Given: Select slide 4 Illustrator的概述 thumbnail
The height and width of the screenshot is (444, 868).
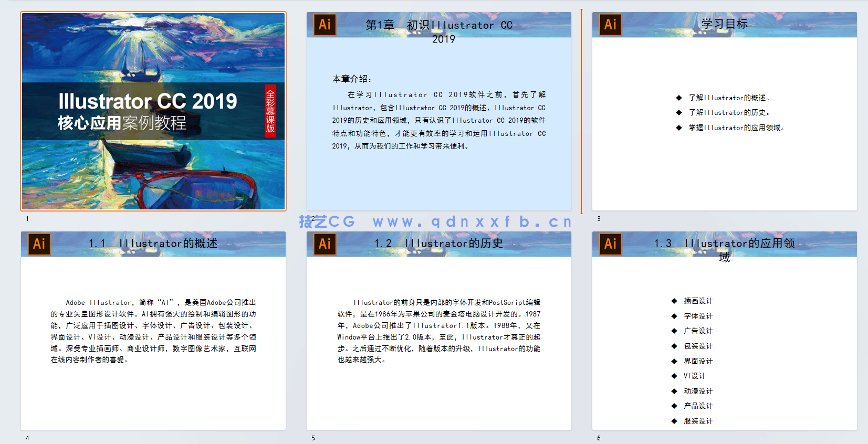Looking at the screenshot, I should point(153,331).
